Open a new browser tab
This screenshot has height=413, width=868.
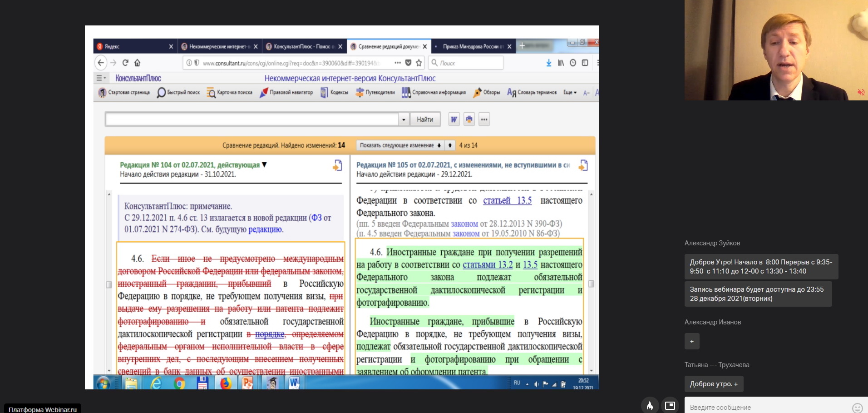[x=522, y=46]
